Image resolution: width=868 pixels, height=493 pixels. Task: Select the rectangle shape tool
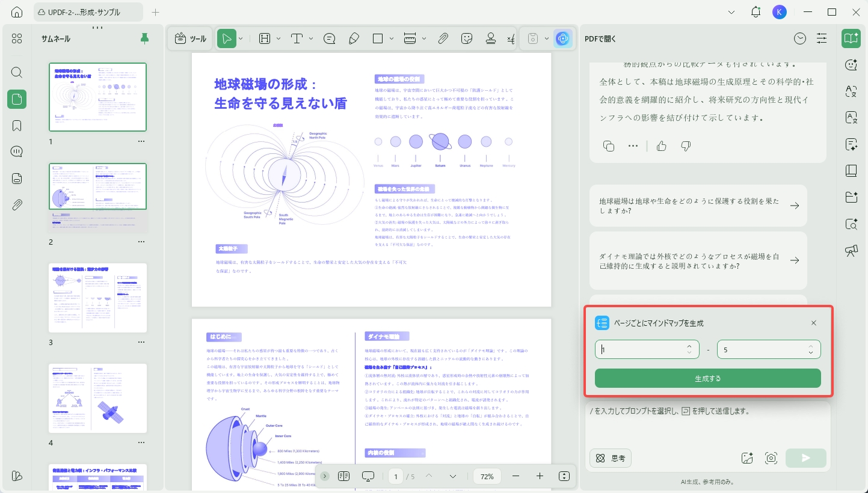(378, 38)
